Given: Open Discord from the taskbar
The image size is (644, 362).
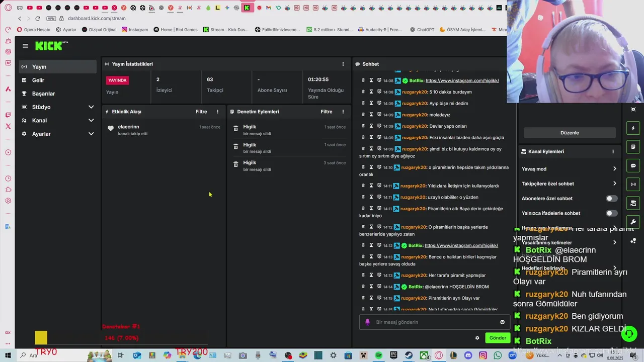Looking at the screenshot, I should pos(468,355).
